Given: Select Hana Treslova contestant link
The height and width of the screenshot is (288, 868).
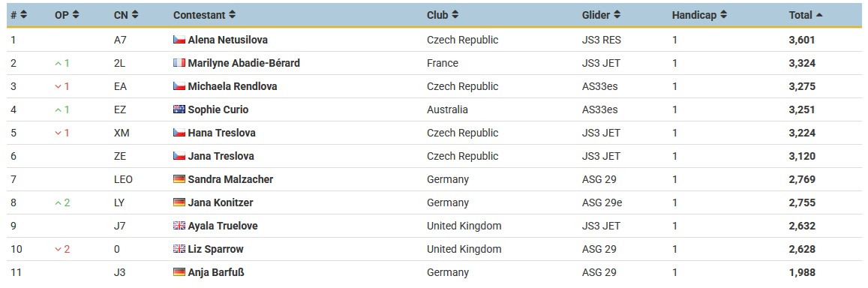Looking at the screenshot, I should (222, 133).
